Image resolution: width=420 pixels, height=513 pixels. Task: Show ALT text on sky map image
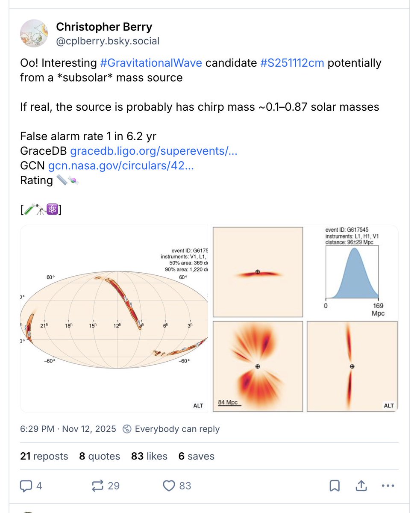(x=198, y=405)
